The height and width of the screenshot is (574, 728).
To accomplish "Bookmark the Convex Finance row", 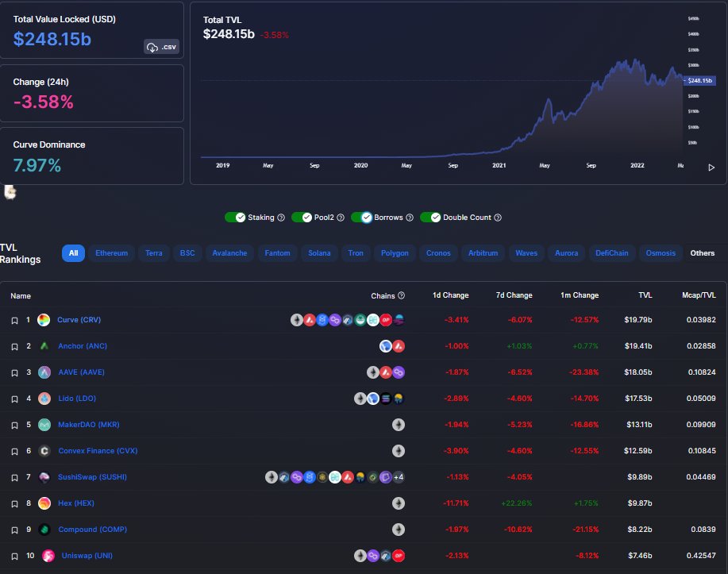I will click(15, 452).
